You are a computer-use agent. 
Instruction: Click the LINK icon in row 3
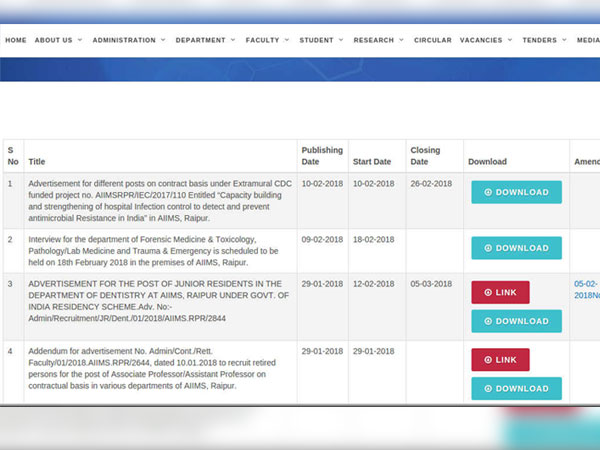click(488, 292)
